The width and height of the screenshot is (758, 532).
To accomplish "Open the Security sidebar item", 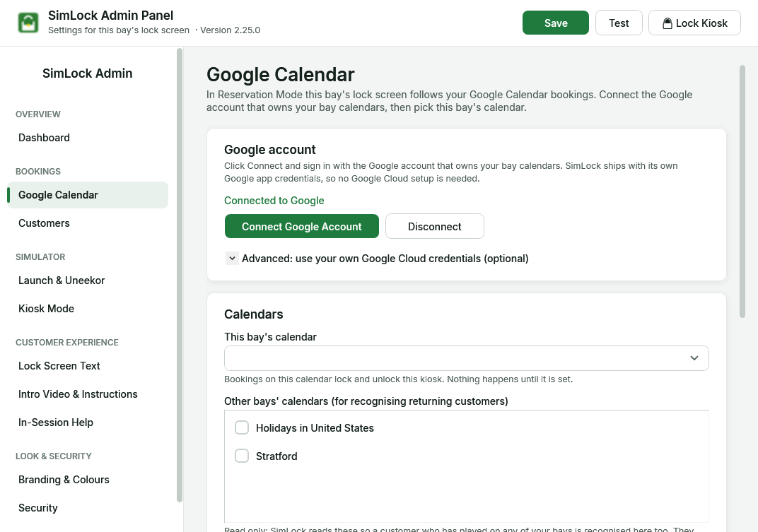I will 88,508.
